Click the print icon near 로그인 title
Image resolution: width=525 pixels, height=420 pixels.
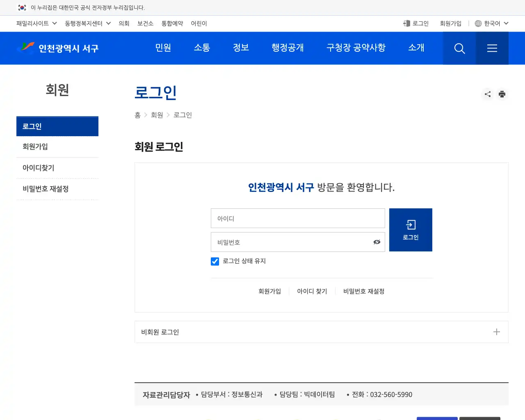[x=502, y=94]
